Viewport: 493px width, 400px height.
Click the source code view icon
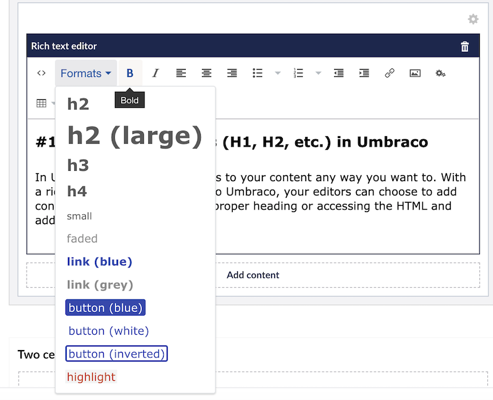41,73
